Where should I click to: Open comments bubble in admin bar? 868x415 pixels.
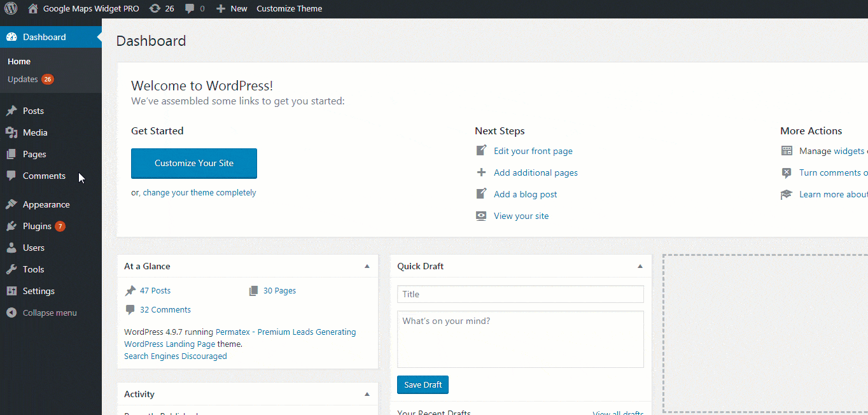coord(190,9)
